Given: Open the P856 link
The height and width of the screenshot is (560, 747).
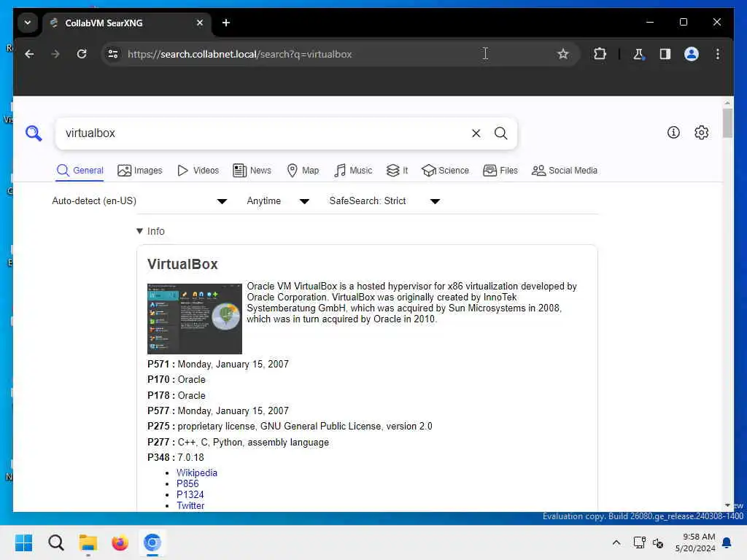Looking at the screenshot, I should point(187,484).
